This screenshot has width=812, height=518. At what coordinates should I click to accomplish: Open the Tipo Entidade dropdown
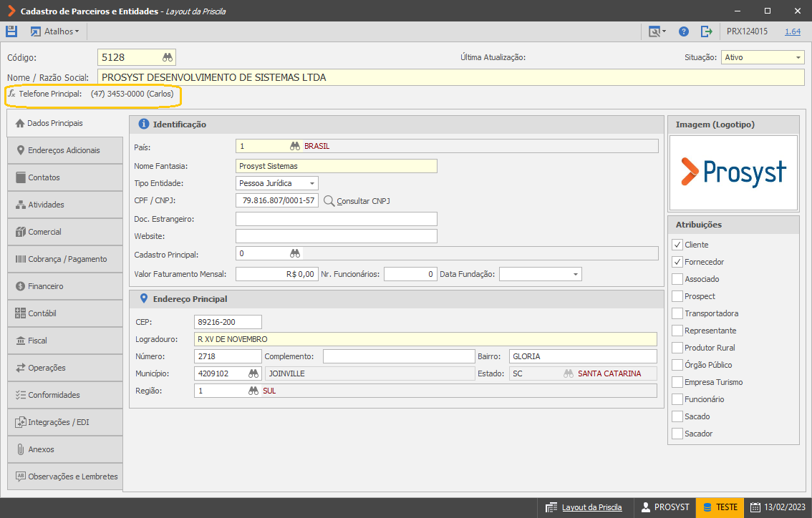tap(311, 183)
